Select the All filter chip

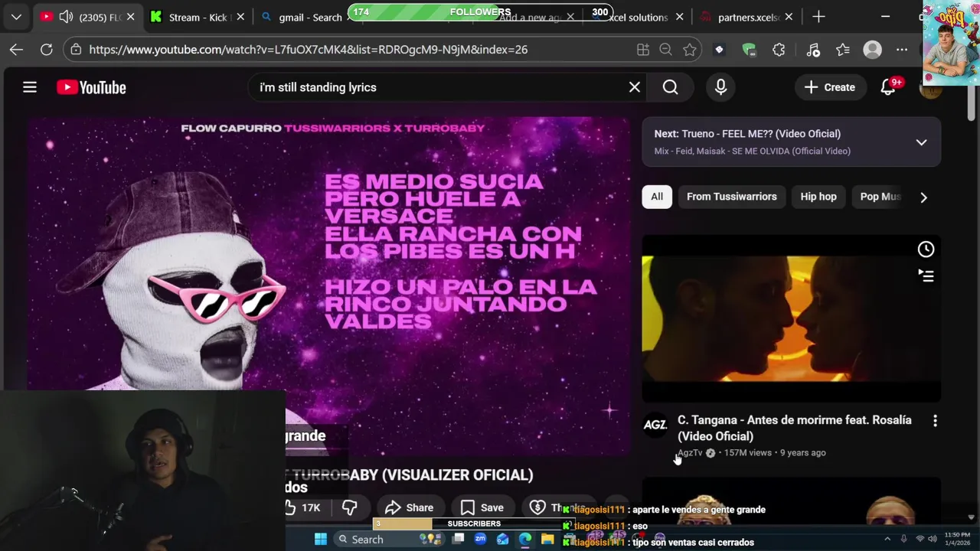[657, 197]
